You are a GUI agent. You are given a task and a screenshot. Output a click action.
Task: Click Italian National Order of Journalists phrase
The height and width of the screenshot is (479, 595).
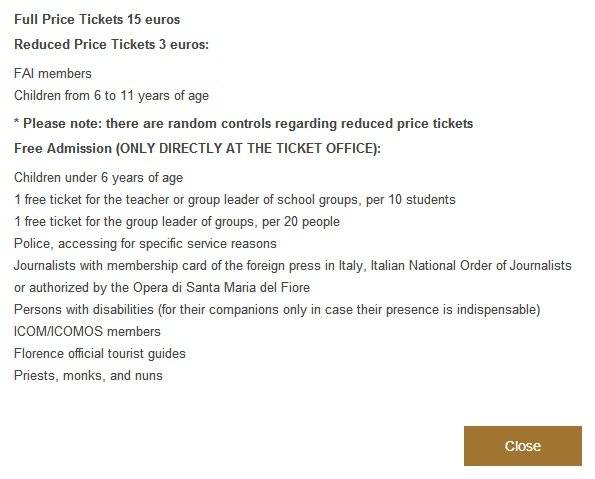(x=471, y=265)
